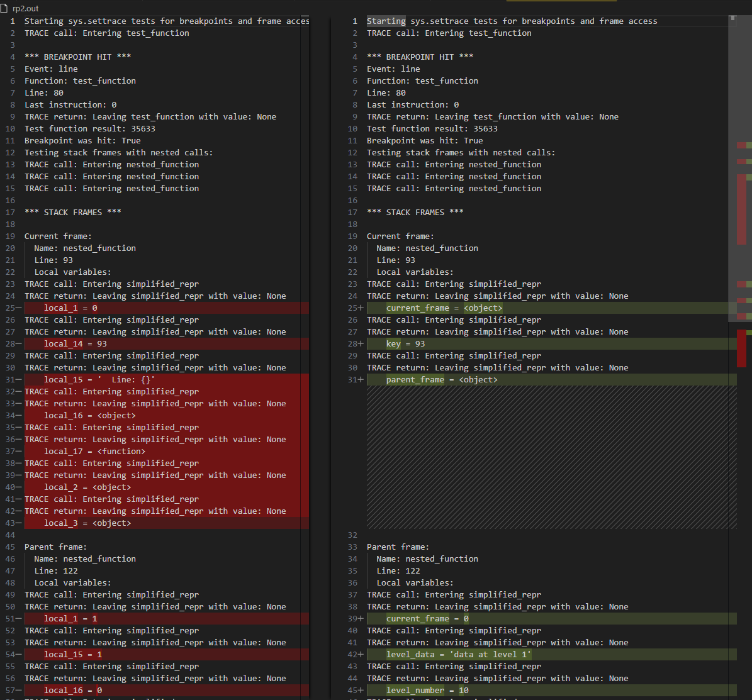This screenshot has width=752, height=700.
Task: Click '*** BREAKPOINT HIT ***' in the left pane
Action: pos(77,57)
